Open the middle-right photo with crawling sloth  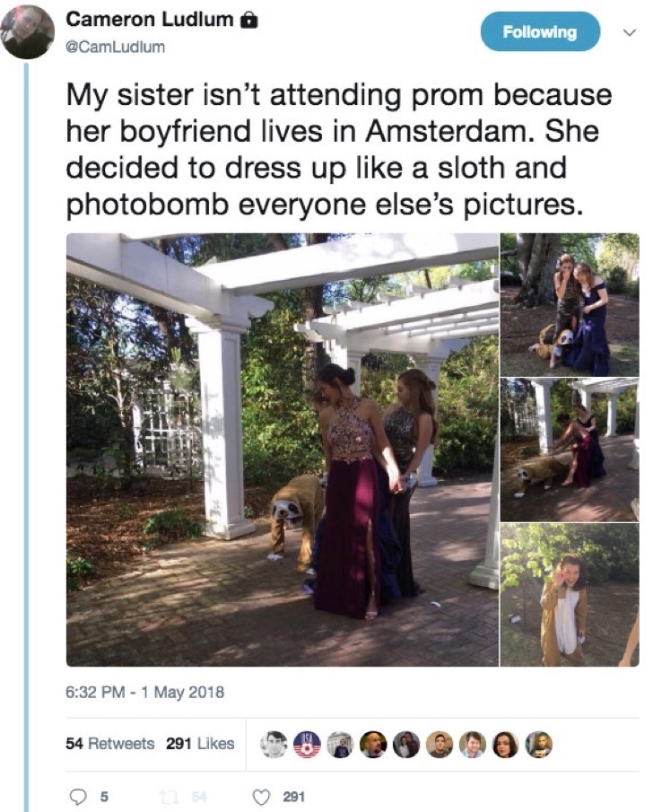pyautogui.click(x=570, y=450)
